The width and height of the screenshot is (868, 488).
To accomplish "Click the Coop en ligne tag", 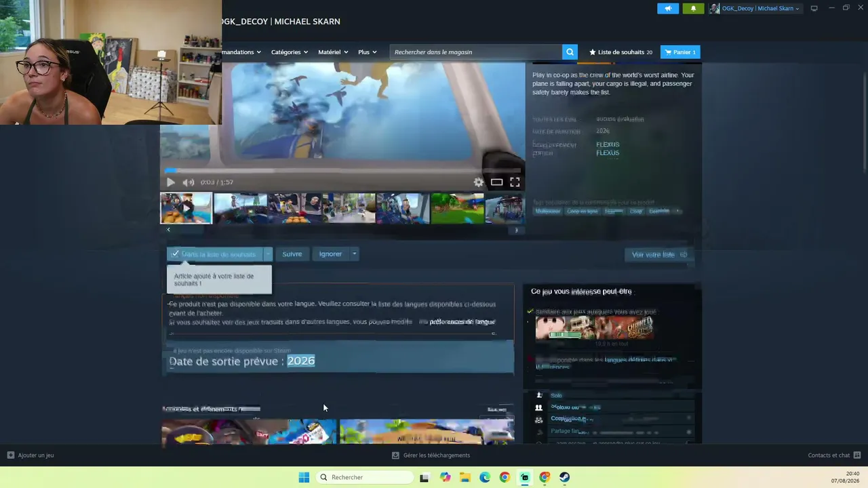I will pos(583,211).
